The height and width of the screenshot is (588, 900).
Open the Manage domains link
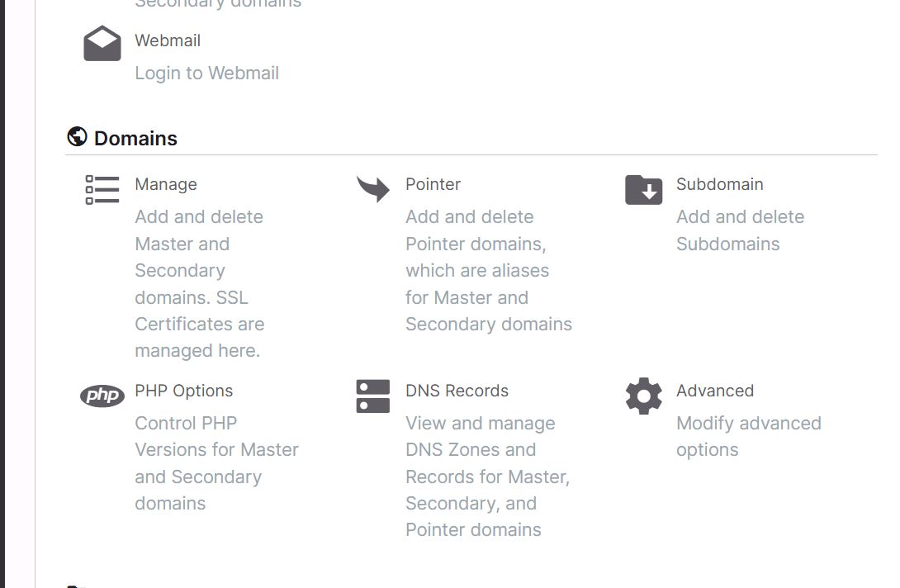pyautogui.click(x=166, y=184)
